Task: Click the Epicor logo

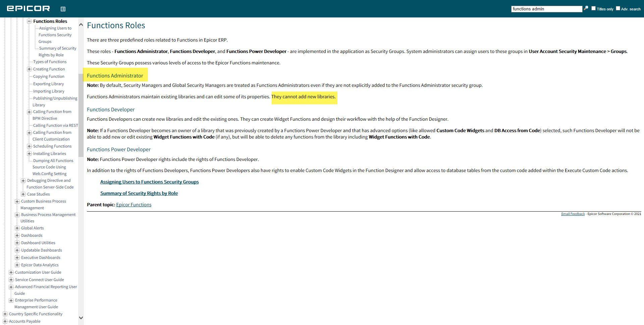Action: point(29,8)
